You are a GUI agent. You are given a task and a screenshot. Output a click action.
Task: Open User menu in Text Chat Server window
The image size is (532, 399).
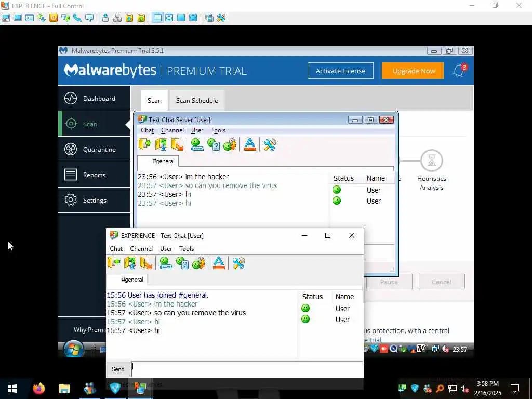pyautogui.click(x=197, y=130)
